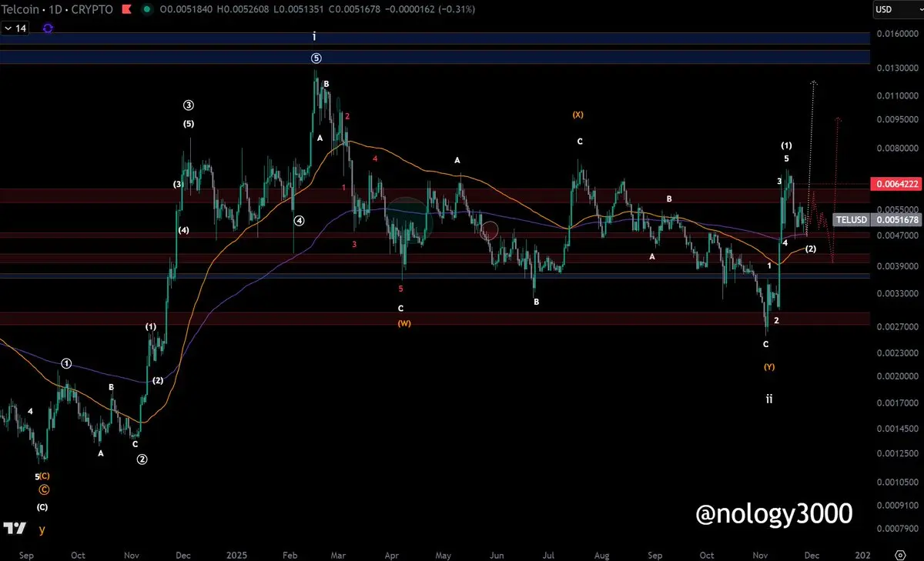Select the circled 5 wave label at the top
924x561 pixels.
[316, 58]
